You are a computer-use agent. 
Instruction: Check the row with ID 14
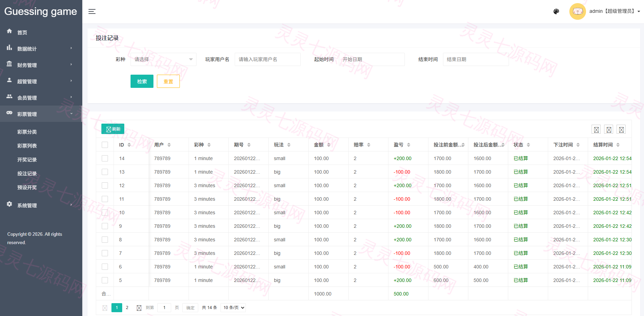pyautogui.click(x=105, y=158)
